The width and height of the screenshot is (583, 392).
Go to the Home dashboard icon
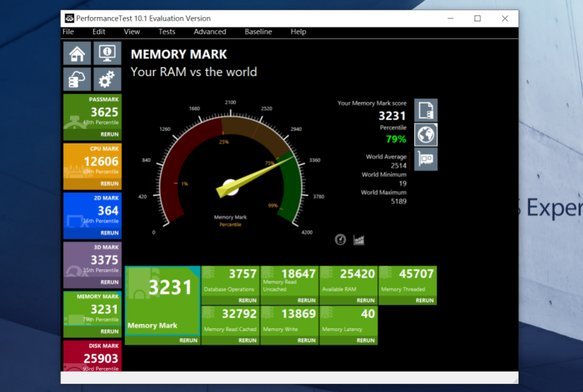pos(77,54)
